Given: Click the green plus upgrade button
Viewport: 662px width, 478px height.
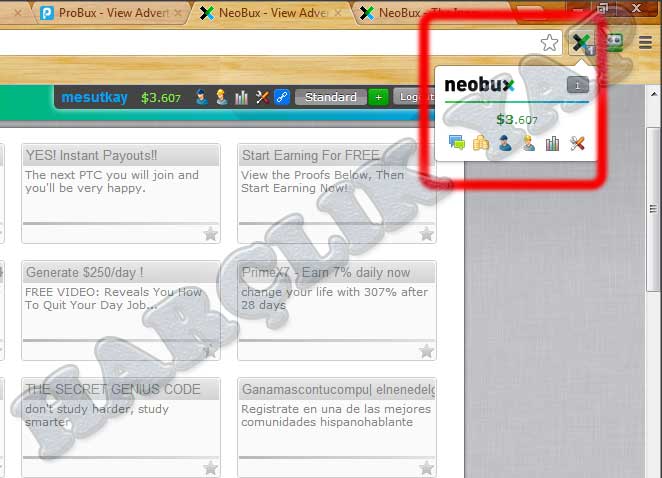Looking at the screenshot, I should [x=378, y=97].
